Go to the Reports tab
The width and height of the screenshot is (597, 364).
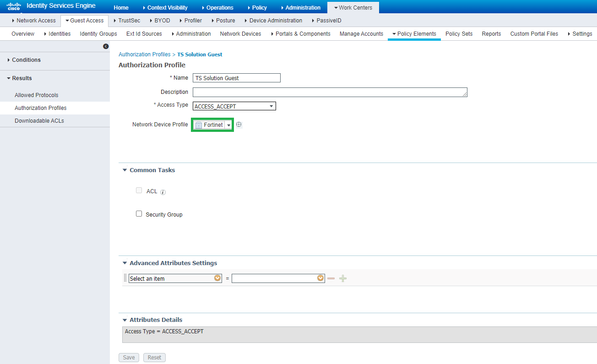pyautogui.click(x=491, y=34)
